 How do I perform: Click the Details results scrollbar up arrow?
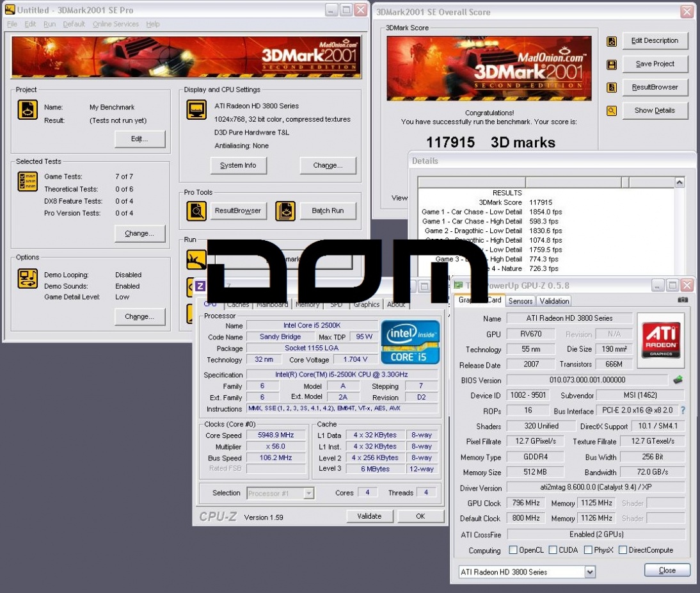(680, 183)
